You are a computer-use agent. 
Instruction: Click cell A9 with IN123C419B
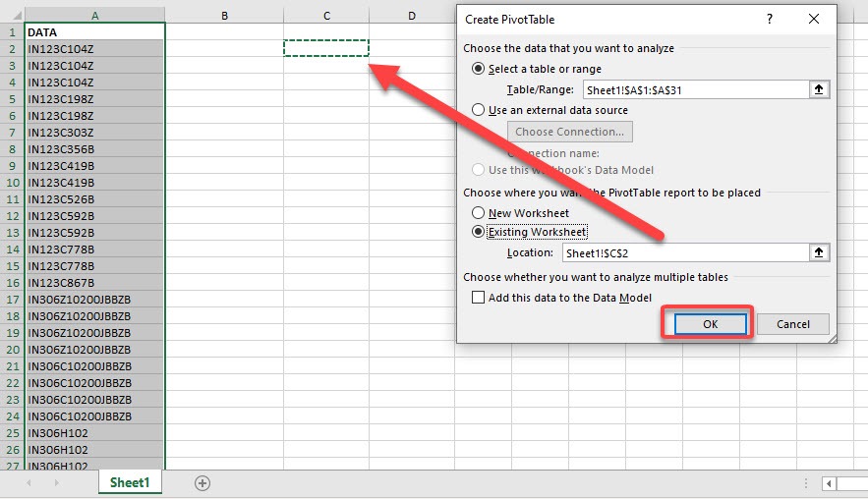[x=95, y=165]
